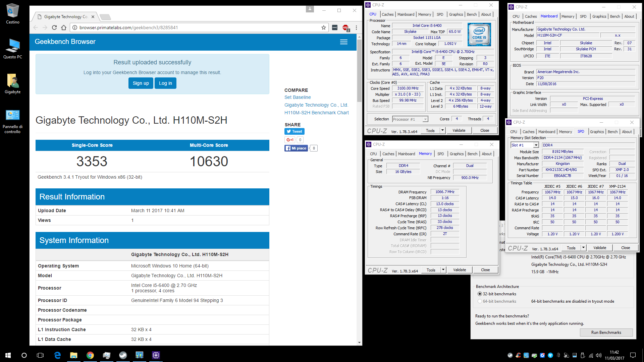Viewport: 644px width, 362px height.
Task: Switch to CPU-Z purple chip taskbar icon
Action: coord(156,355)
